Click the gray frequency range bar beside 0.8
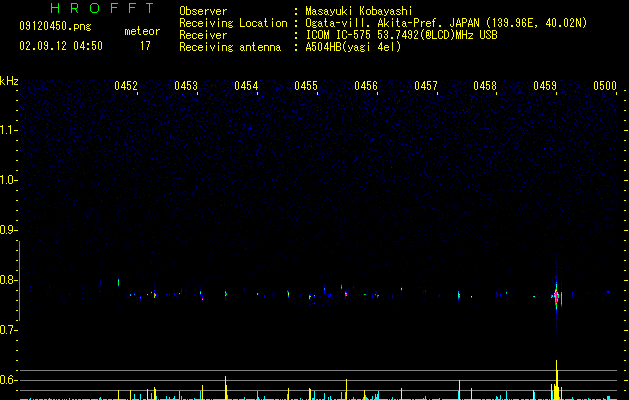629x400 pixels. point(19,281)
